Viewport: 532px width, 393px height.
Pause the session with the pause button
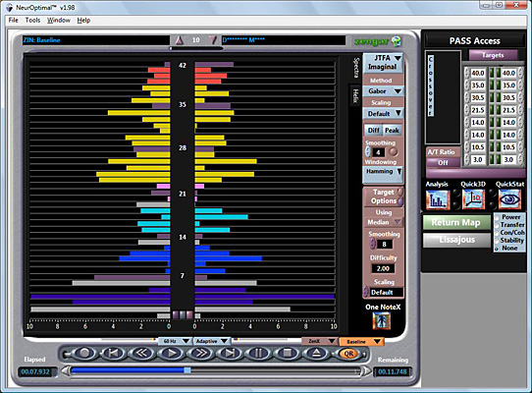coord(258,354)
